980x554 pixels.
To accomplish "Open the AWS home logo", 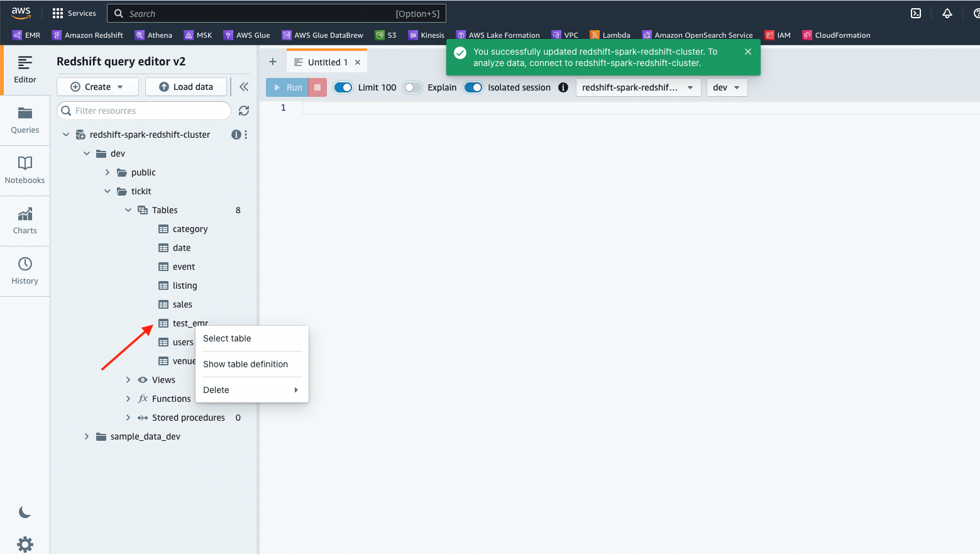I will point(21,13).
